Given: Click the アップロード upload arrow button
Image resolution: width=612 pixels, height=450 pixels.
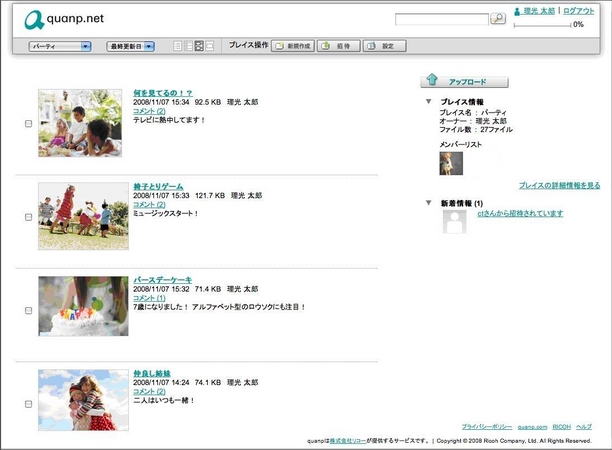Looking at the screenshot, I should click(x=465, y=80).
